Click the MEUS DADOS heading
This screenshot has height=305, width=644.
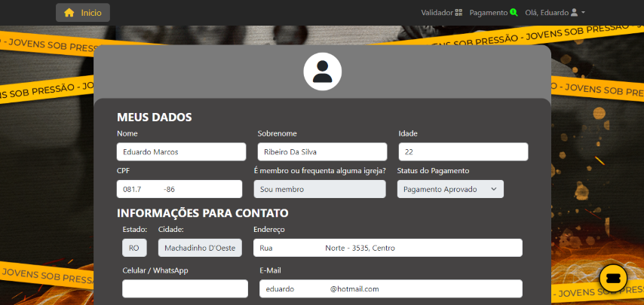coord(155,117)
